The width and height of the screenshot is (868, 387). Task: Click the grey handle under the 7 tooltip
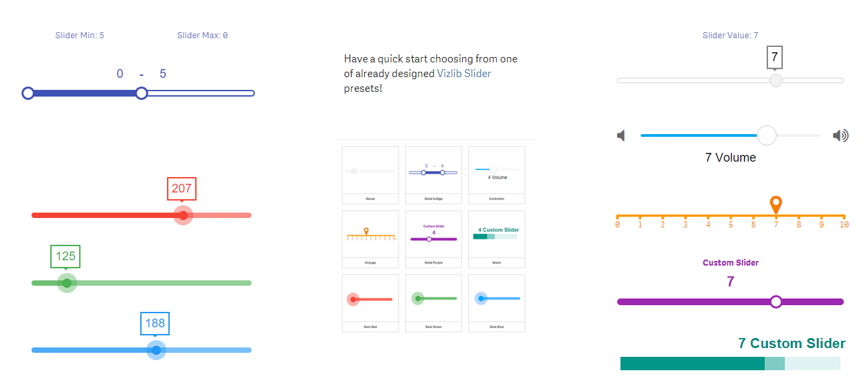click(x=776, y=80)
